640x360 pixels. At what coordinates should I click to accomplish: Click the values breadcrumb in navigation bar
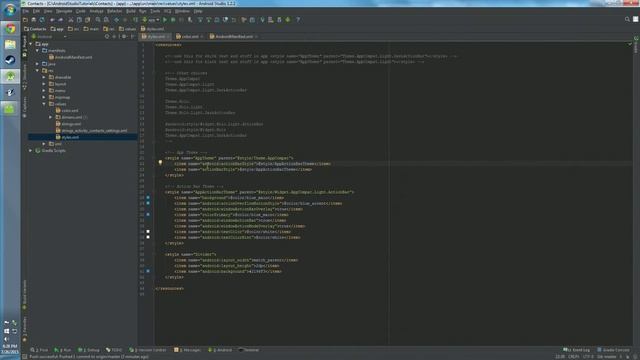[127, 29]
